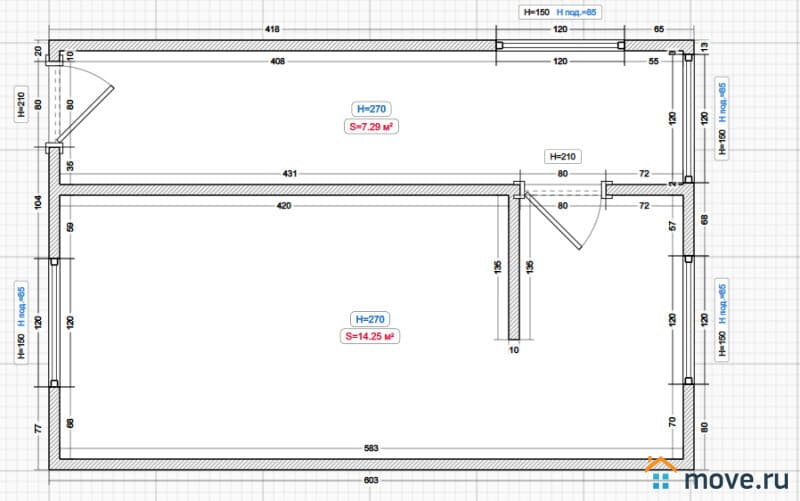Click the window in the top wall
This screenshot has width=800, height=501.
point(560,46)
